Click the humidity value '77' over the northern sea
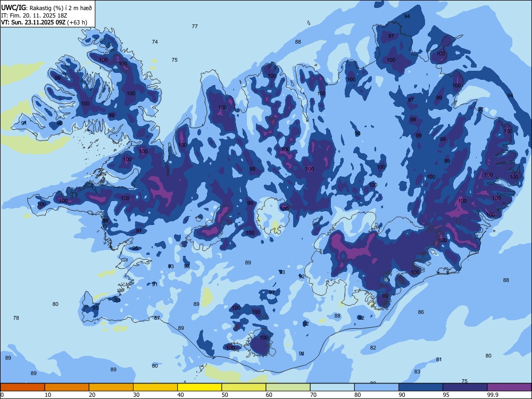This screenshot has height=399, width=532. coord(195,27)
